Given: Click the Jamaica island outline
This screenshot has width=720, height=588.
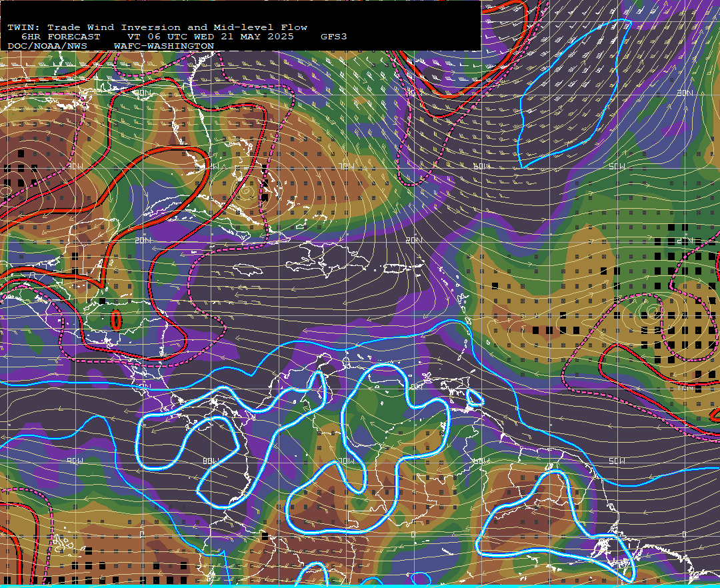Looking at the screenshot, I should pyautogui.click(x=248, y=269).
